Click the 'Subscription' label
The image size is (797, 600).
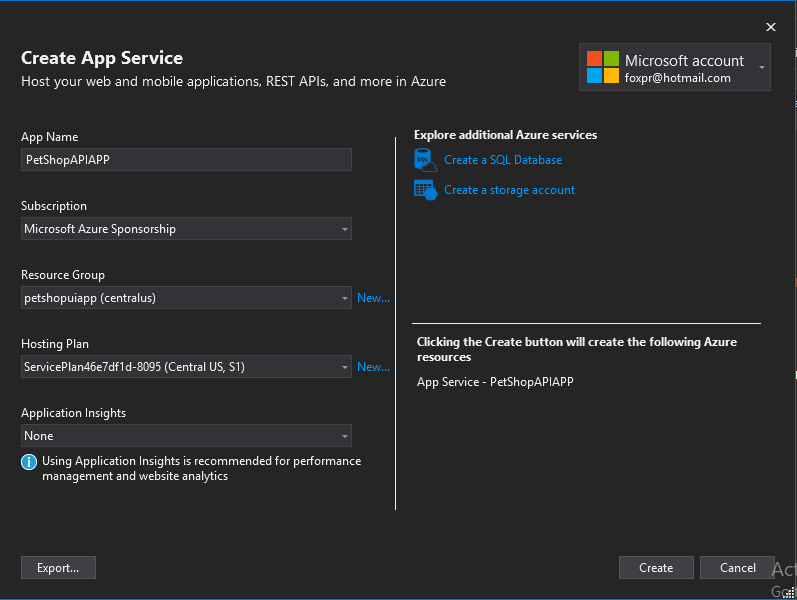pos(54,206)
